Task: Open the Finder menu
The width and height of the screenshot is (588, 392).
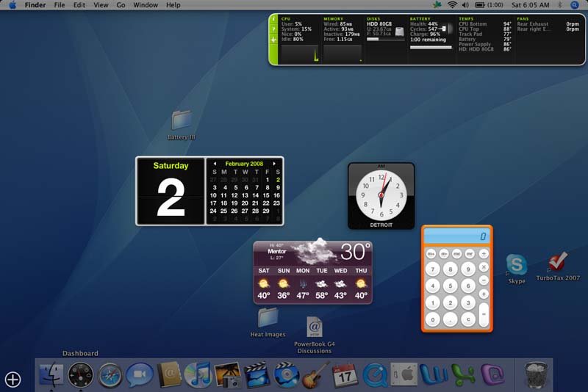Action: [35, 5]
